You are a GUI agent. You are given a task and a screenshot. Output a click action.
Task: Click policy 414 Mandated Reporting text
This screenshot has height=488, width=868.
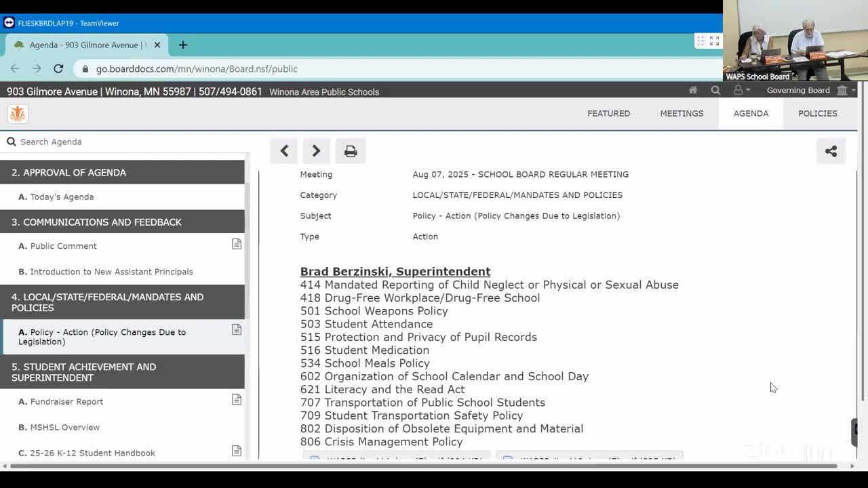coord(490,285)
